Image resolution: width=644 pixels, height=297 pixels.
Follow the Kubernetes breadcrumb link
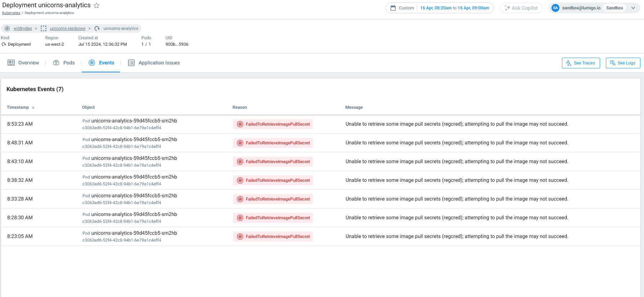(x=11, y=13)
